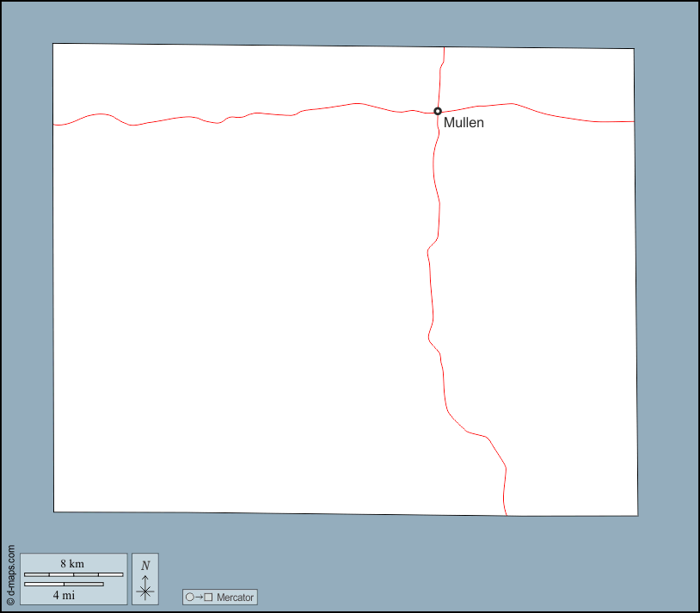Click the circle icon in the projection box

point(190,597)
